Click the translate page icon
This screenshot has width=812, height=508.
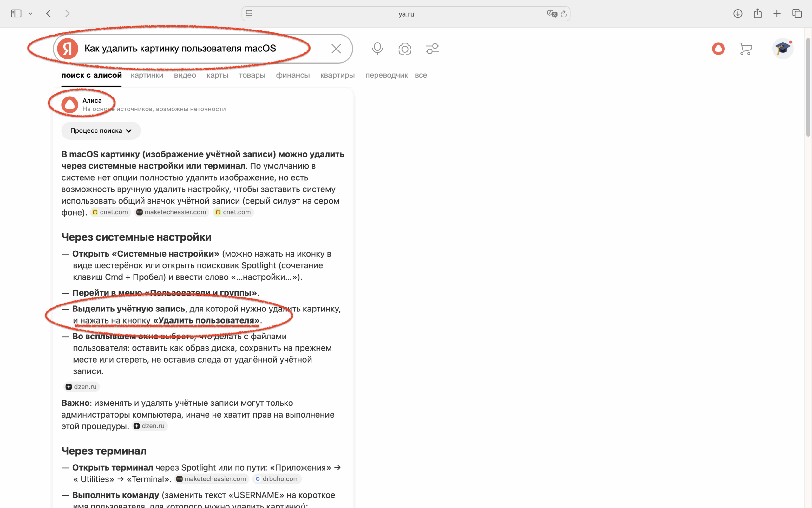[x=552, y=14]
